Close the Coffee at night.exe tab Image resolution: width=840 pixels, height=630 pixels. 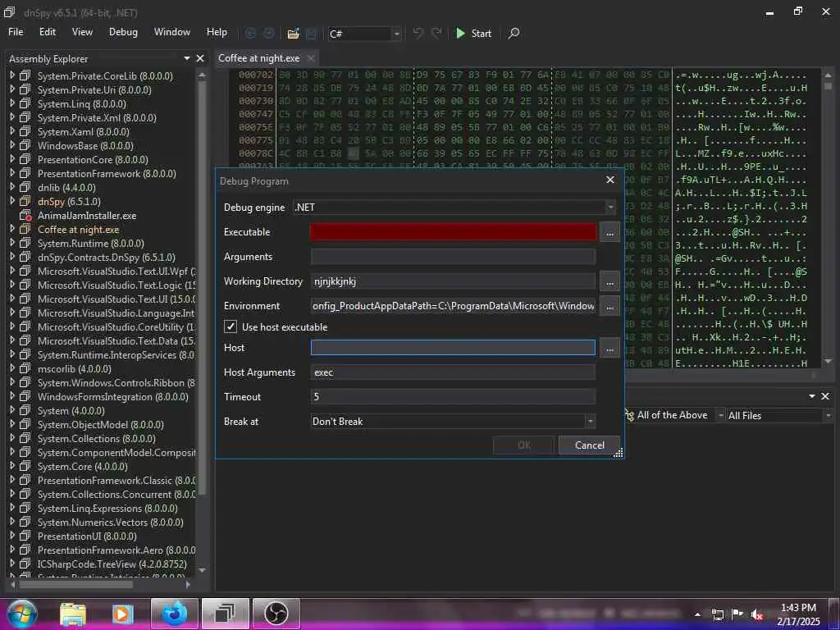311,58
